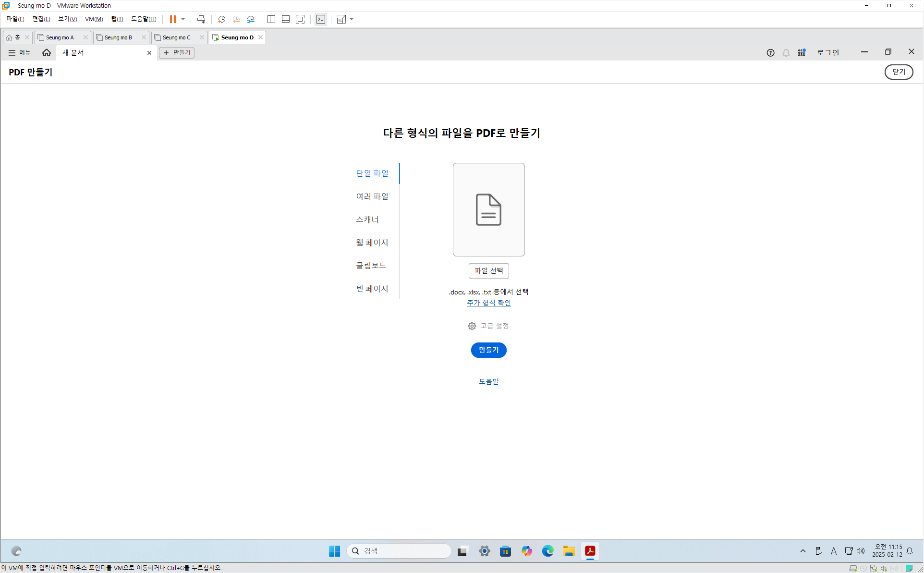
Task: Open 추가 형식 확인 link
Action: [488, 303]
